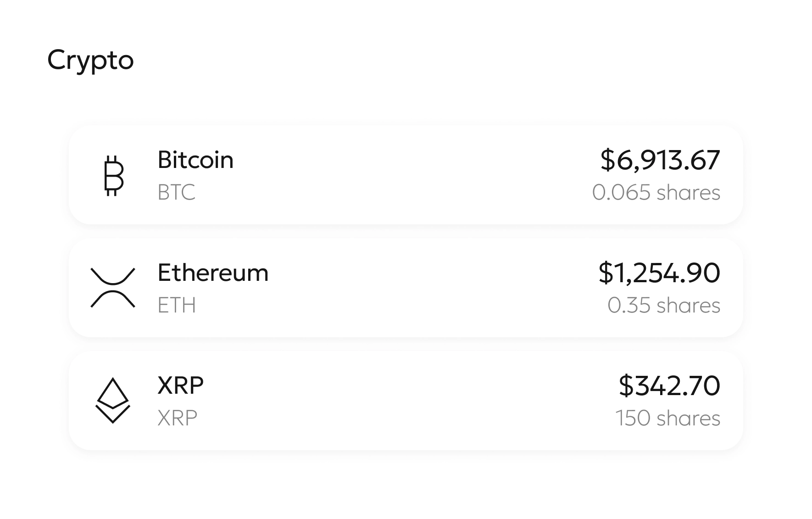The height and width of the screenshot is (519, 812).
Task: Click the 150 shares text
Action: (x=667, y=418)
